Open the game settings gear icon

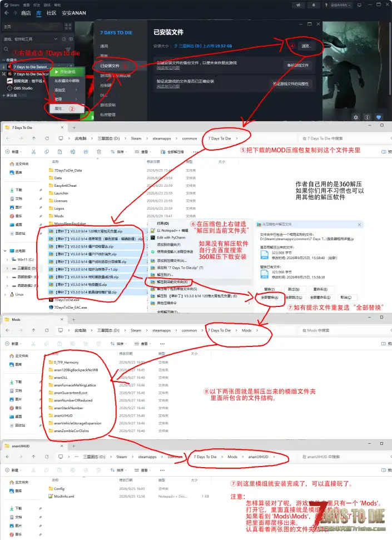pos(356,117)
